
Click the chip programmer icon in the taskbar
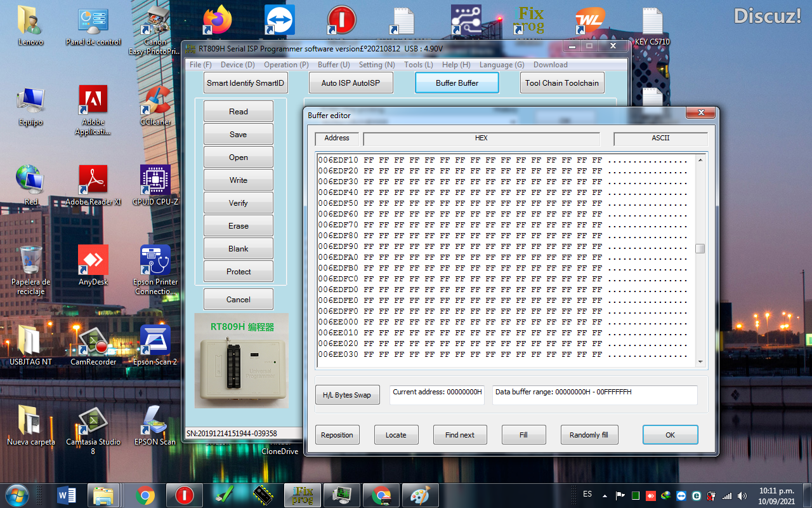pyautogui.click(x=263, y=495)
